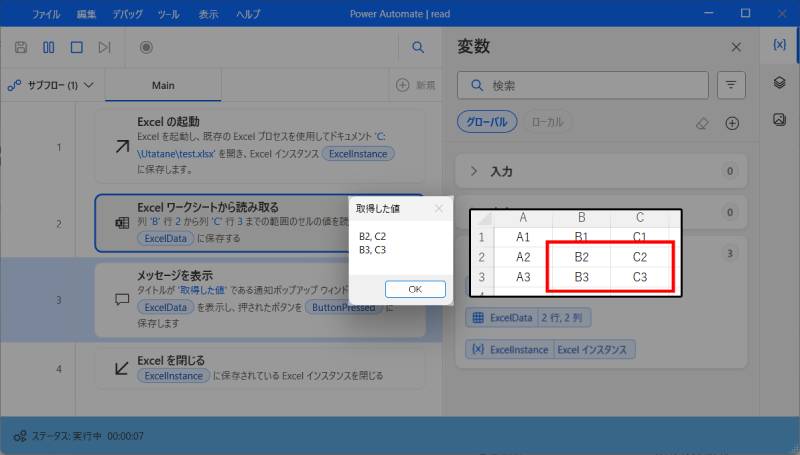Start the recorder
Image resolution: width=800 pixels, height=455 pixels.
tap(146, 47)
